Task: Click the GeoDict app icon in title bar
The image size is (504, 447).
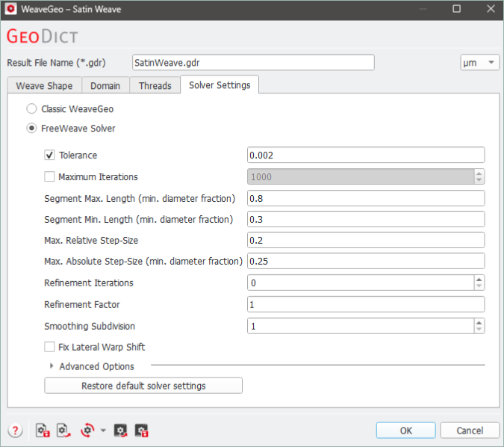Action: 10,9
